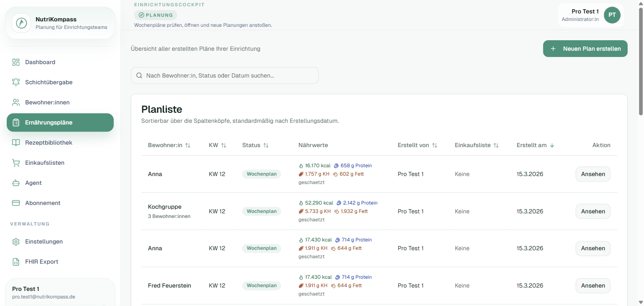This screenshot has height=306, width=644.
Task: Click the PT user avatar
Action: coord(612,15)
